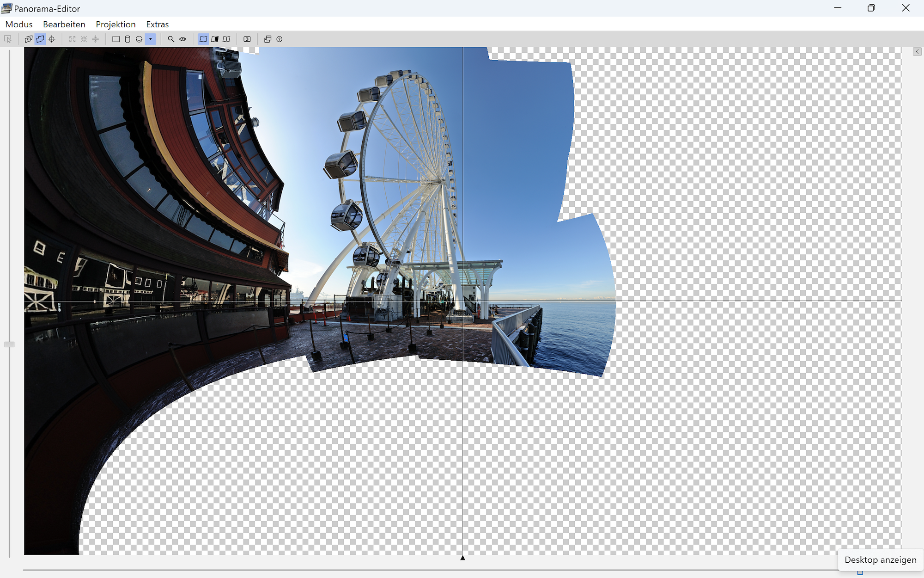Image resolution: width=924 pixels, height=578 pixels.
Task: Toggle the seam lines view button
Action: point(226,39)
